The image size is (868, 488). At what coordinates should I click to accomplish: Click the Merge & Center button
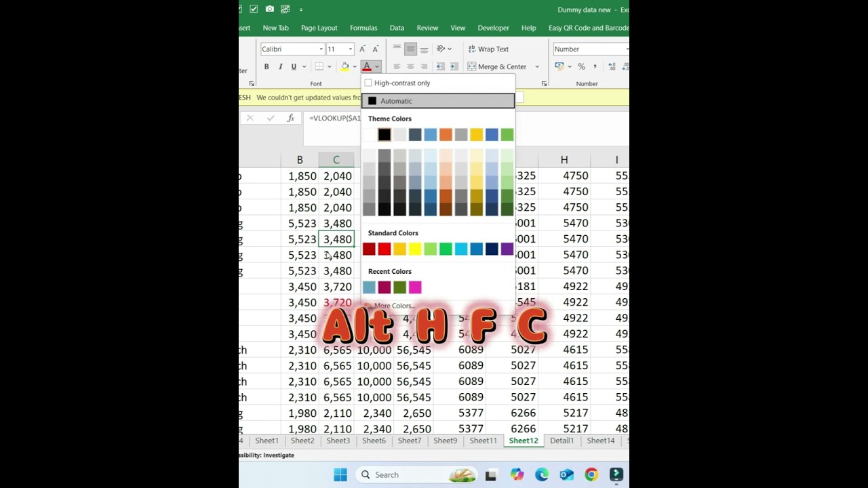pyautogui.click(x=497, y=66)
